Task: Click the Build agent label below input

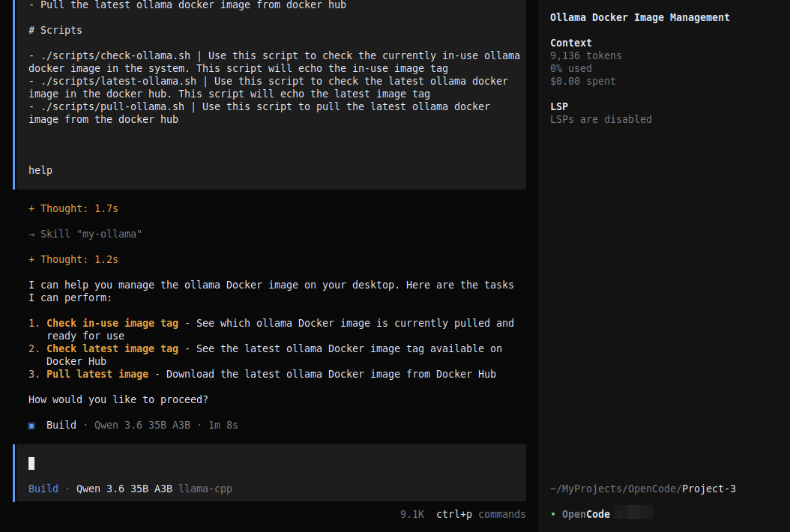Action: click(43, 489)
